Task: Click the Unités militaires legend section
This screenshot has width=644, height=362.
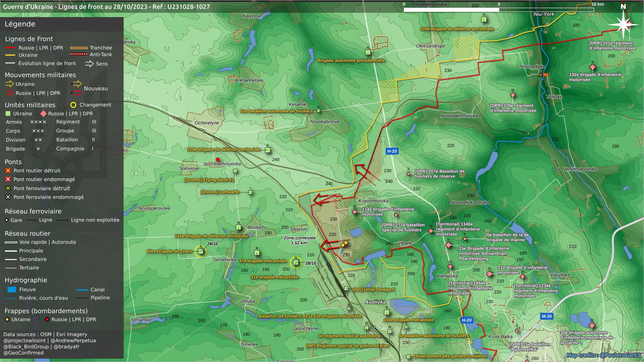Action: click(30, 105)
